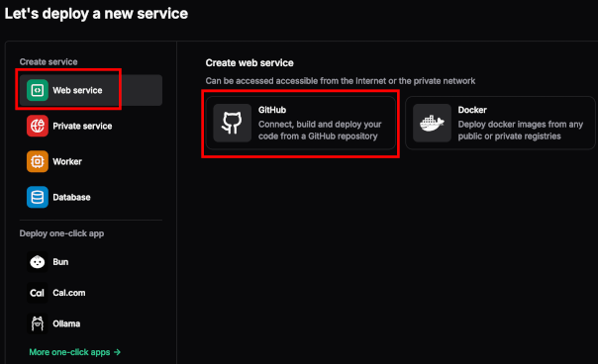Open the Docker deployment card
598x364 pixels.
[500, 123]
